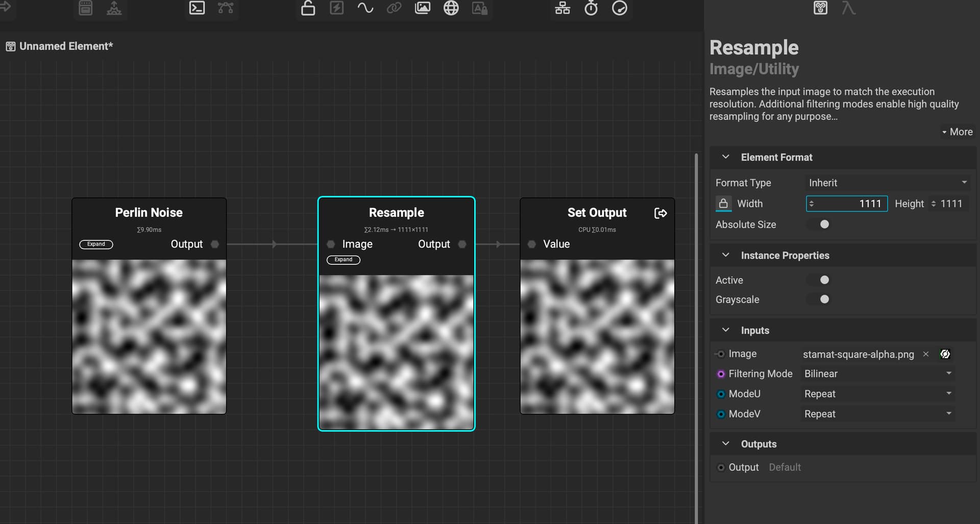The width and height of the screenshot is (980, 524).
Task: Select the element properties tab icon
Action: [820, 8]
